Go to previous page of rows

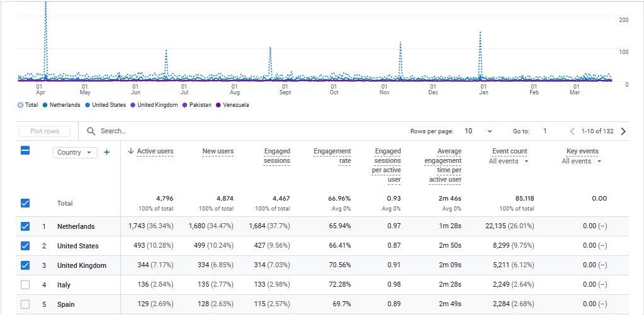[x=572, y=131]
